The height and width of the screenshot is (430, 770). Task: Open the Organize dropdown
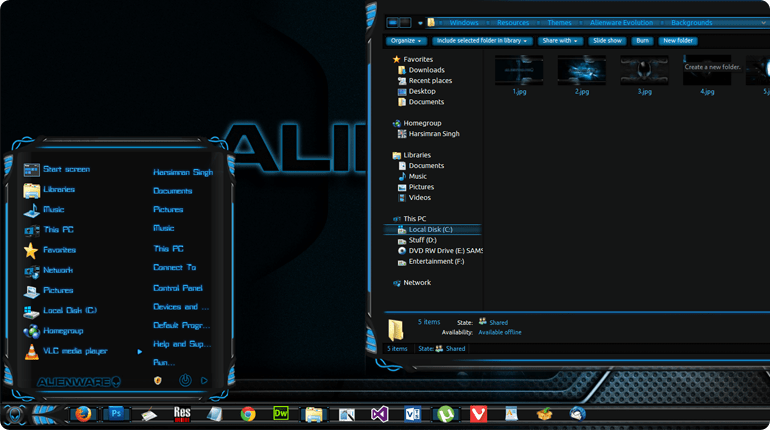coord(406,41)
